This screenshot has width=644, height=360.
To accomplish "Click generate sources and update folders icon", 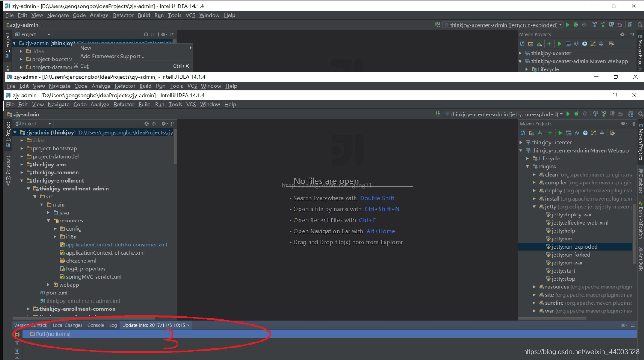I will (x=531, y=133).
